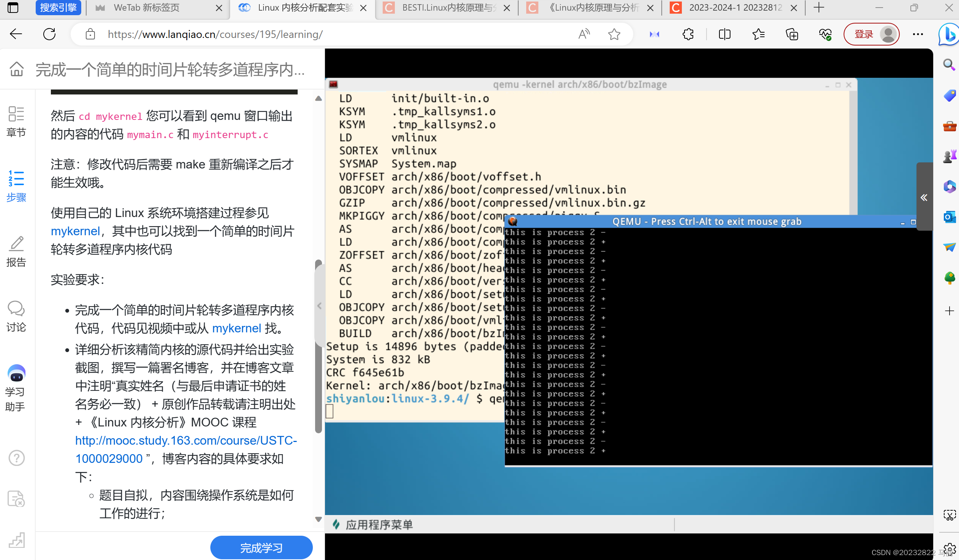Click the help question mark icon
The image size is (959, 560).
[16, 458]
